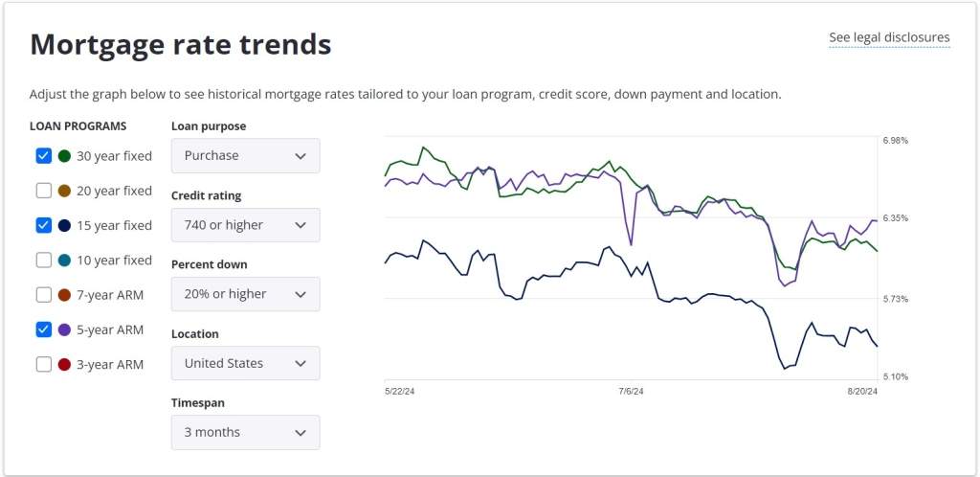This screenshot has width=980, height=477.
Task: Turn on the 3-year ARM checkbox
Action: [43, 364]
